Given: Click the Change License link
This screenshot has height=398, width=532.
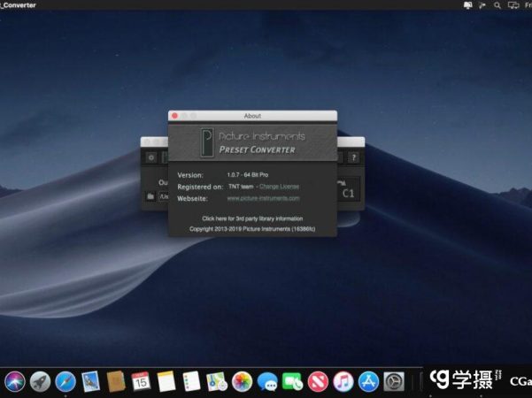Looking at the screenshot, I should [279, 187].
